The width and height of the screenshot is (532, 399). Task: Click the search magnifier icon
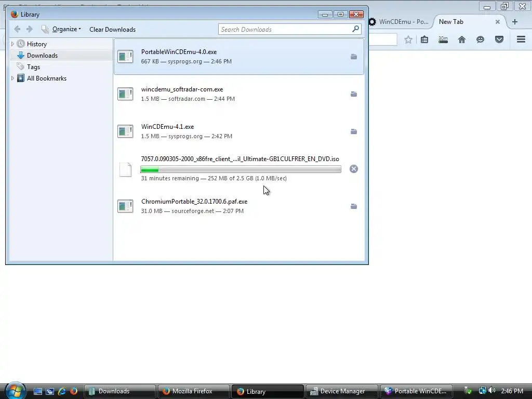pyautogui.click(x=355, y=29)
